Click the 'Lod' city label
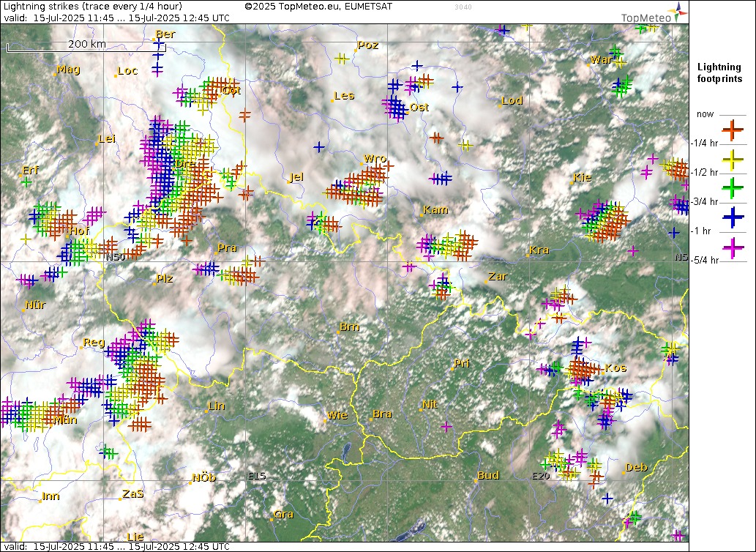 point(512,101)
